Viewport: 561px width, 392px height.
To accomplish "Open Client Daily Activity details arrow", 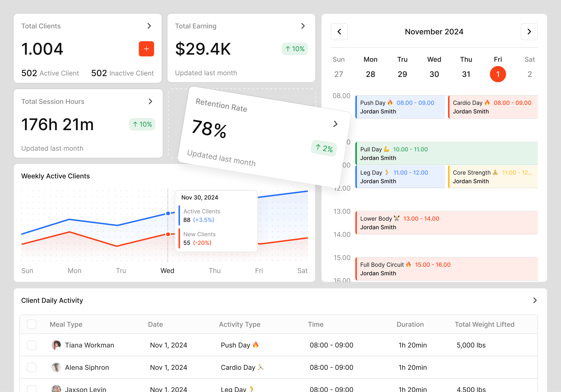I will point(535,300).
